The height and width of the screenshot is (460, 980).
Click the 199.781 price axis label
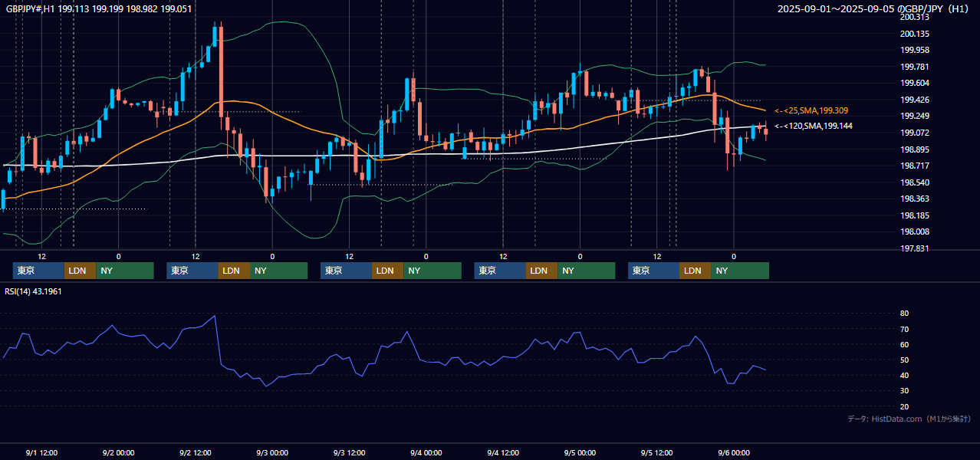pyautogui.click(x=915, y=67)
